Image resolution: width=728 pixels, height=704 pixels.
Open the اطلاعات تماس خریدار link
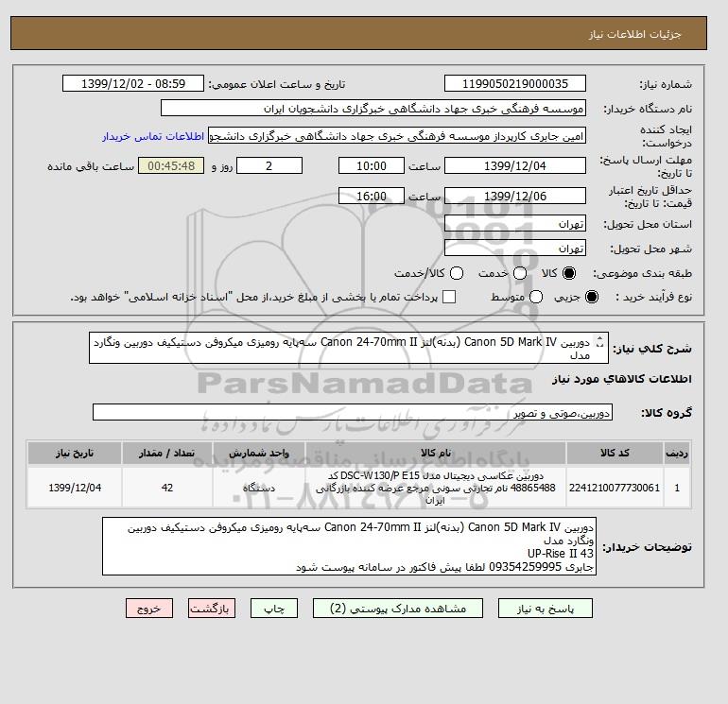point(153,136)
